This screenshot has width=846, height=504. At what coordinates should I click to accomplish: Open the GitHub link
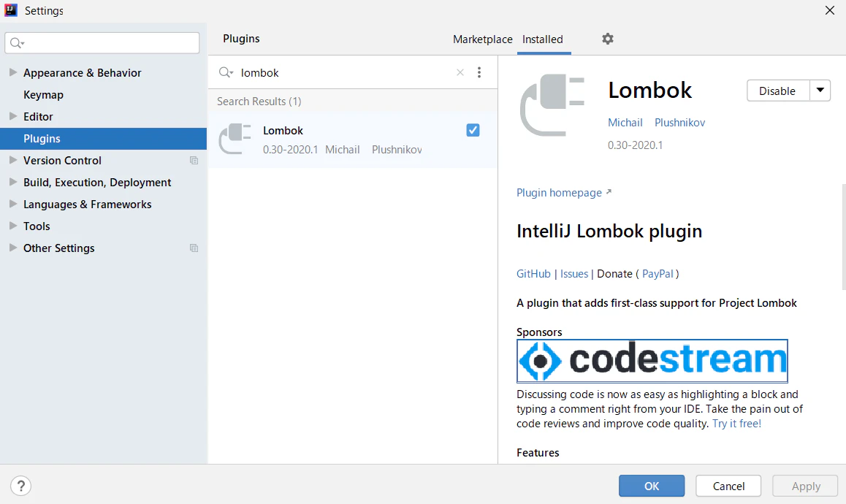[533, 274]
